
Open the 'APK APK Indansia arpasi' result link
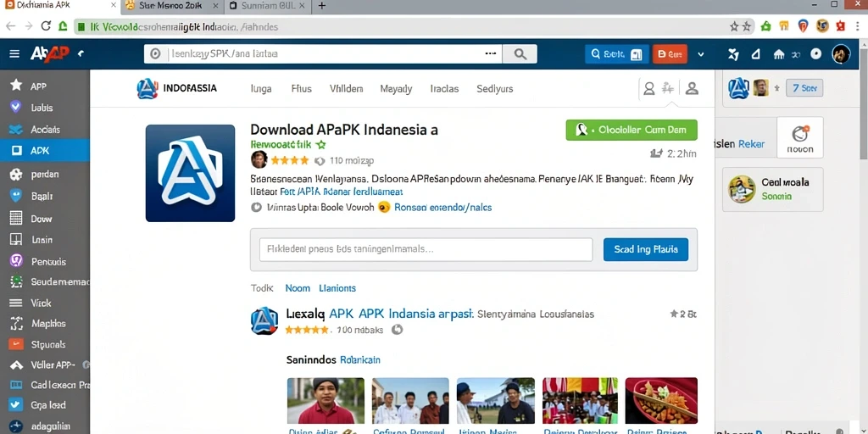(x=401, y=314)
